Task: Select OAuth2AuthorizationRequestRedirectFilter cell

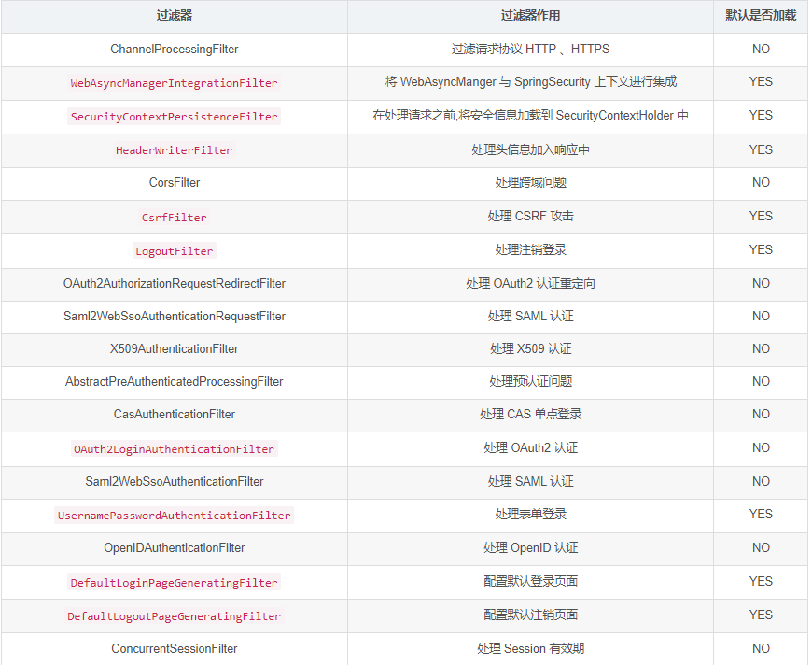Action: coord(174,284)
